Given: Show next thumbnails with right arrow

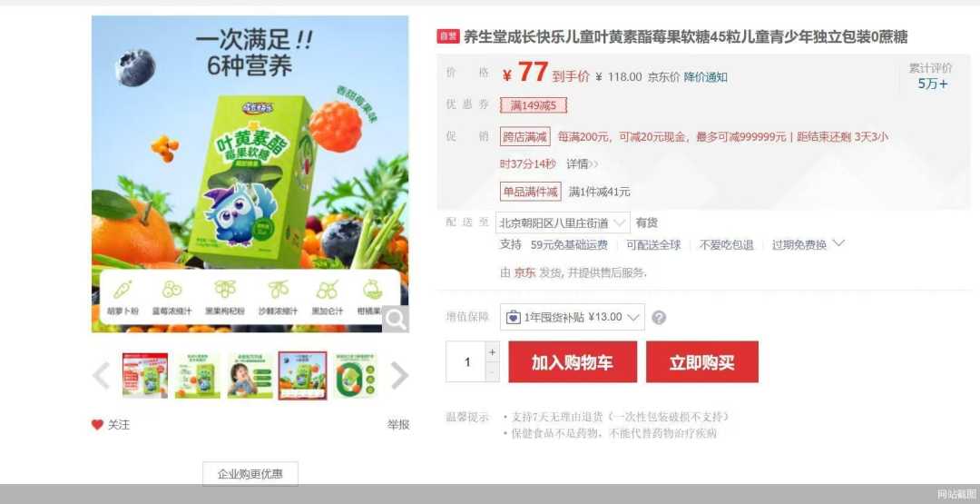Looking at the screenshot, I should [x=398, y=376].
